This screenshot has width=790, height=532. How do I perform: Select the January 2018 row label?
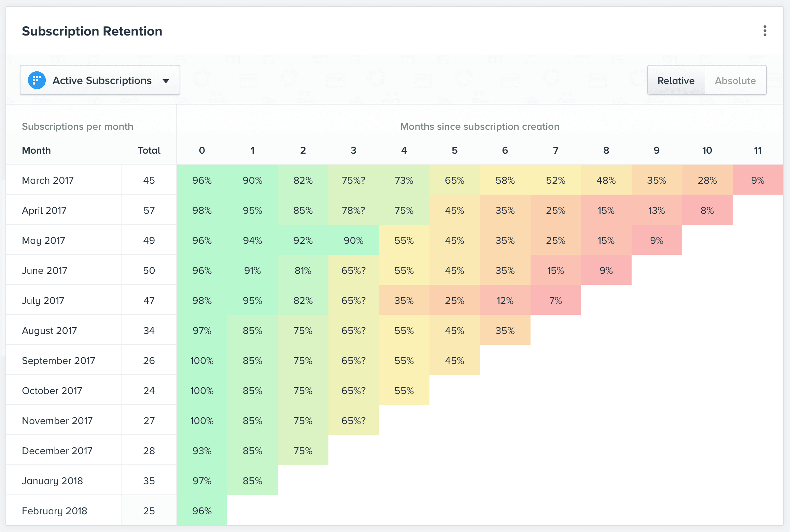(53, 481)
